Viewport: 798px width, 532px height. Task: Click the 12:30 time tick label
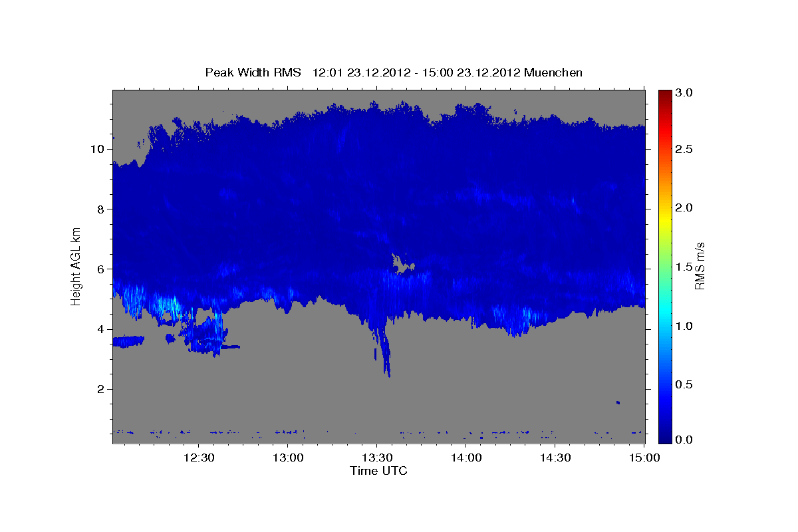pyautogui.click(x=199, y=458)
